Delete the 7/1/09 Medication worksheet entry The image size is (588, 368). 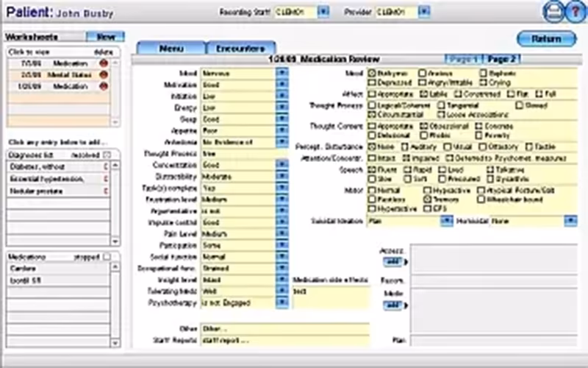tap(104, 63)
